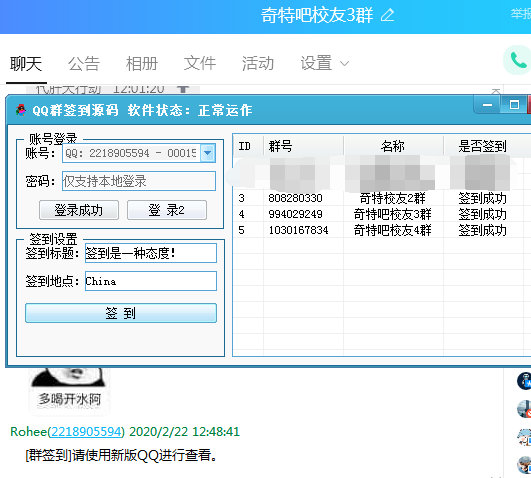
Task: Click the 登录成功 button
Action: [x=79, y=210]
